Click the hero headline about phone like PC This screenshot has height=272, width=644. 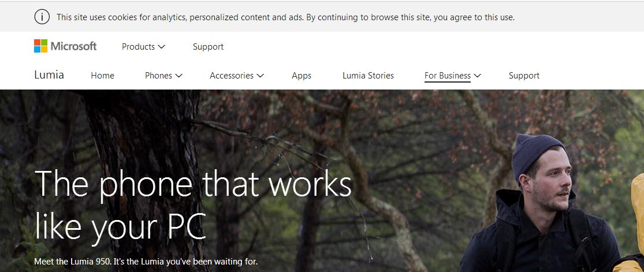pyautogui.click(x=193, y=204)
